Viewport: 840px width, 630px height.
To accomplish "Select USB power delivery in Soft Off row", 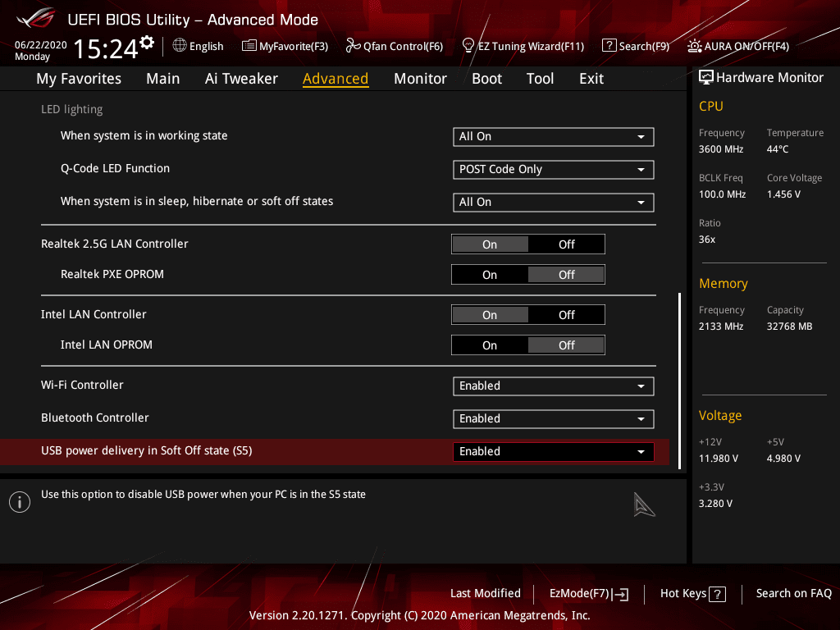I will 335,452.
